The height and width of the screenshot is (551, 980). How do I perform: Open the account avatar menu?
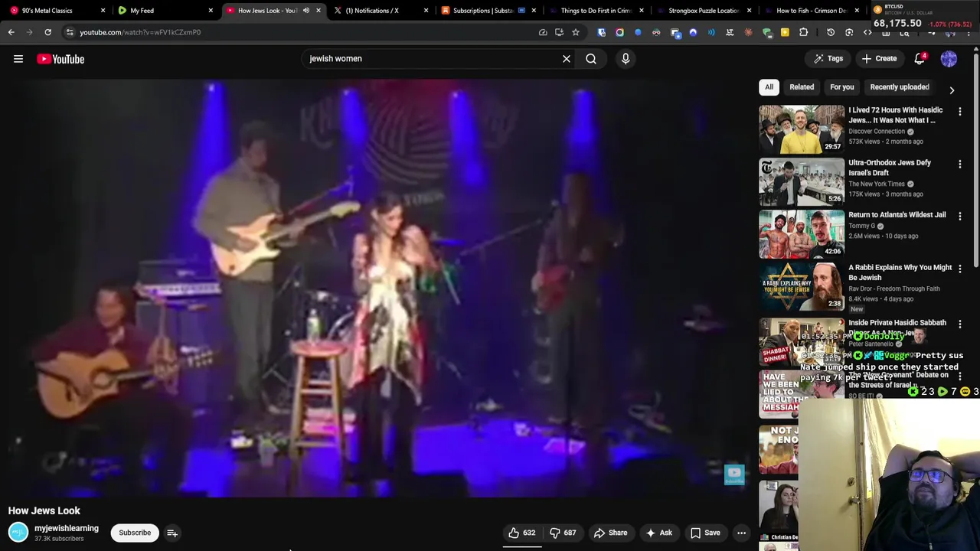pos(949,58)
